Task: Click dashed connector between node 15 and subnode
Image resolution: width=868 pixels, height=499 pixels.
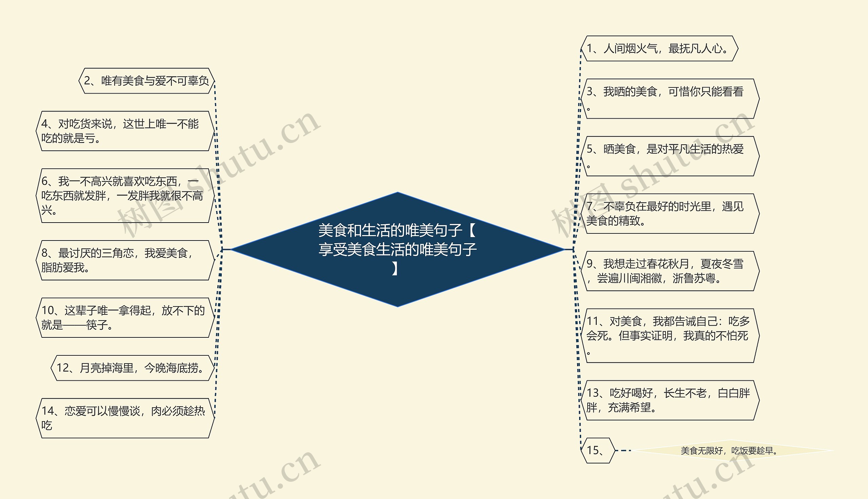Action: tap(624, 451)
